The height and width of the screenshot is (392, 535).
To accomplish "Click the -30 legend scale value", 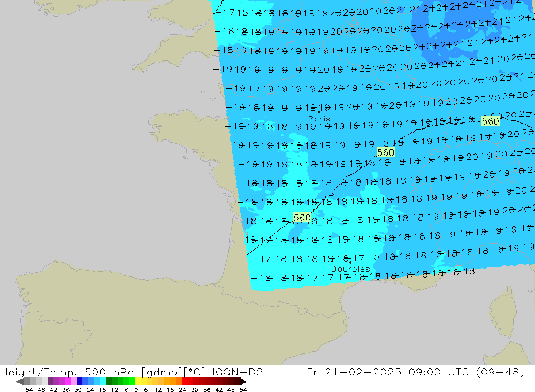I will coord(75,390).
